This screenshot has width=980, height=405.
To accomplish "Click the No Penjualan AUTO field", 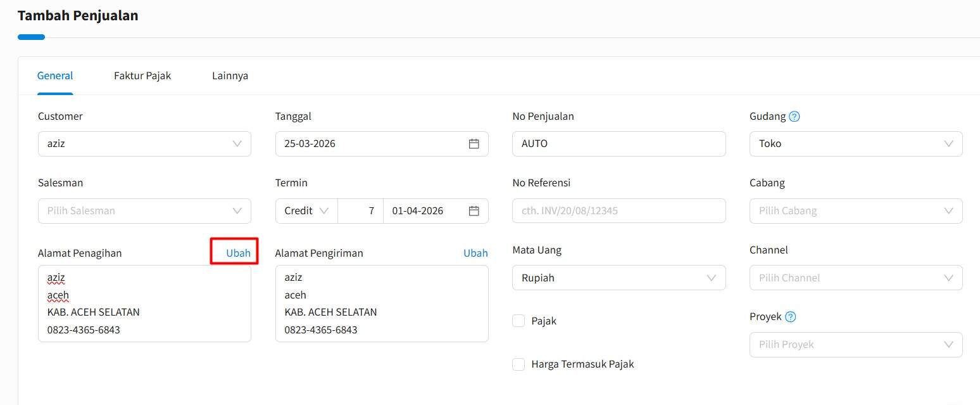I will point(619,144).
